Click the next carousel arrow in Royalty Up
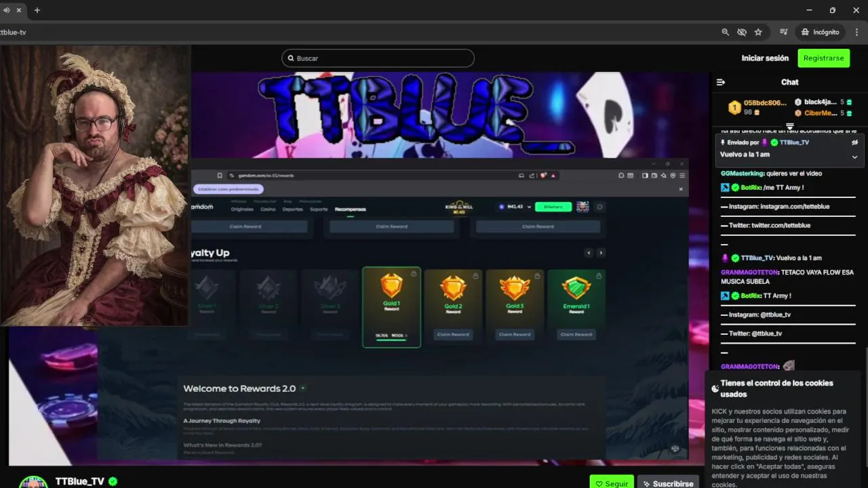The height and width of the screenshot is (488, 868). click(601, 253)
